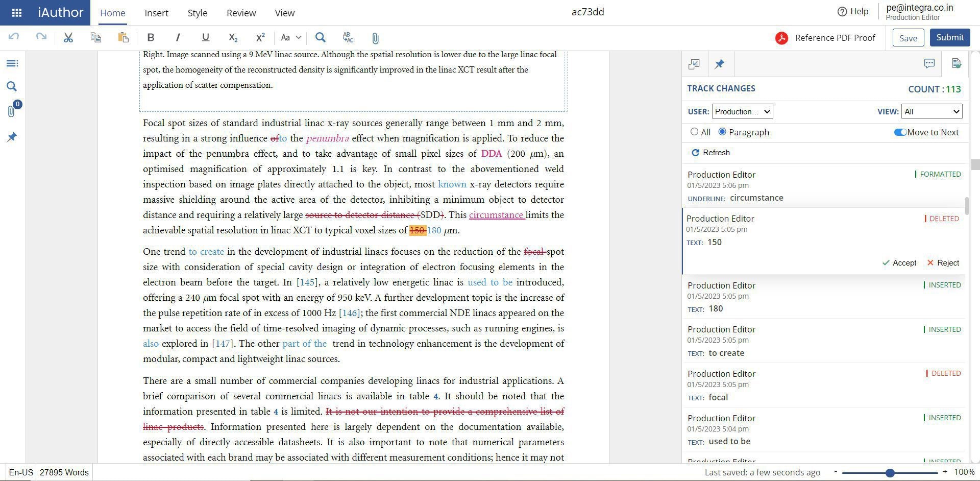
Task: Click the zoom out minus button
Action: pos(836,472)
